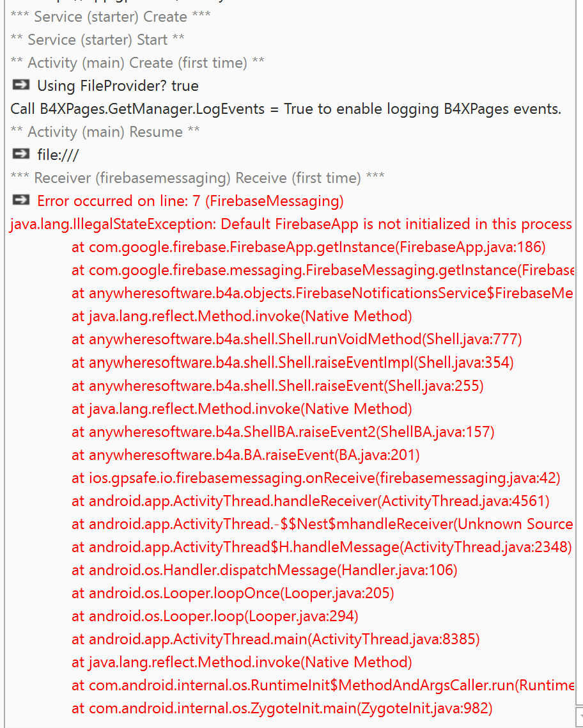Select the 'RuntimeInit$MethodAndArgsCaller.run' stack line
The width and height of the screenshot is (583, 728).
323,686
